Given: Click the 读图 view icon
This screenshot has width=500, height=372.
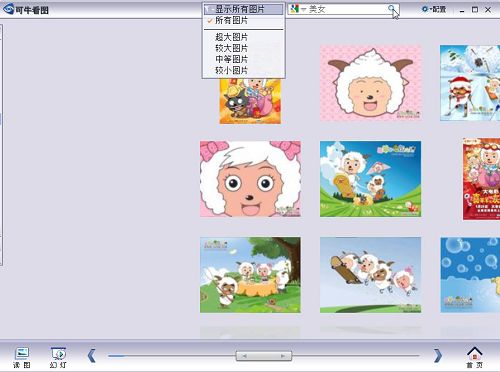Looking at the screenshot, I should 22,357.
